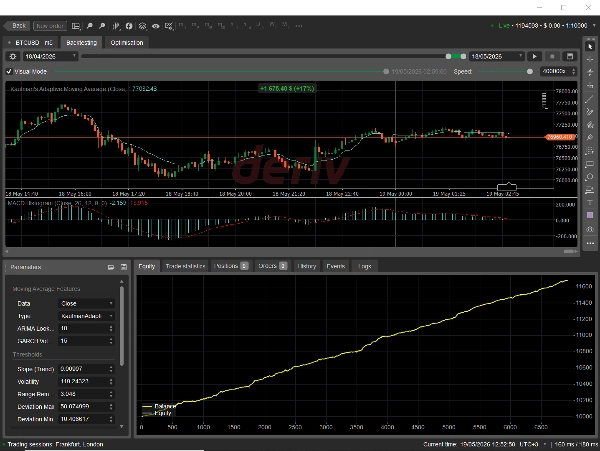This screenshot has width=600, height=451.
Task: Click the zoom in magnifier icon
Action: point(102,26)
